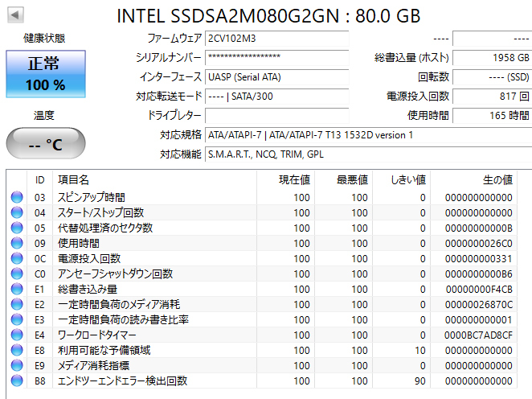
Task: Click status orb for 04 スタート/ストップ回数
Action: (x=17, y=212)
